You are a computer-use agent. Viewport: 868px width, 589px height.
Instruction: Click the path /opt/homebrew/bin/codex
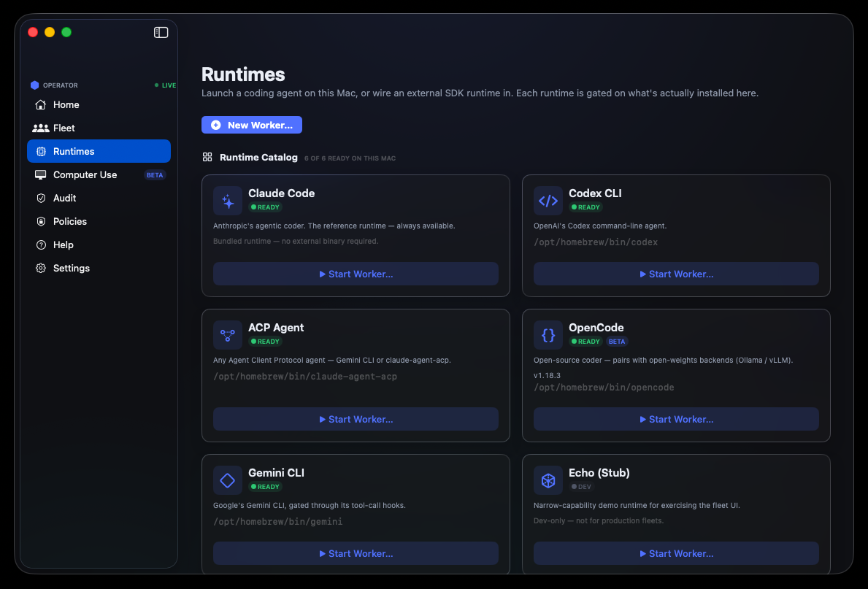(x=596, y=242)
